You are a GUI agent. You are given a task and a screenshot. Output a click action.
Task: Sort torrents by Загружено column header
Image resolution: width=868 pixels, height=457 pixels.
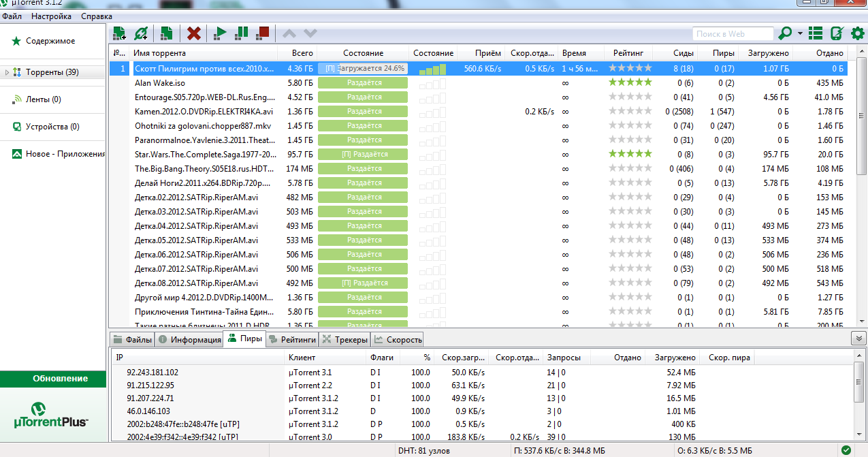pyautogui.click(x=765, y=53)
